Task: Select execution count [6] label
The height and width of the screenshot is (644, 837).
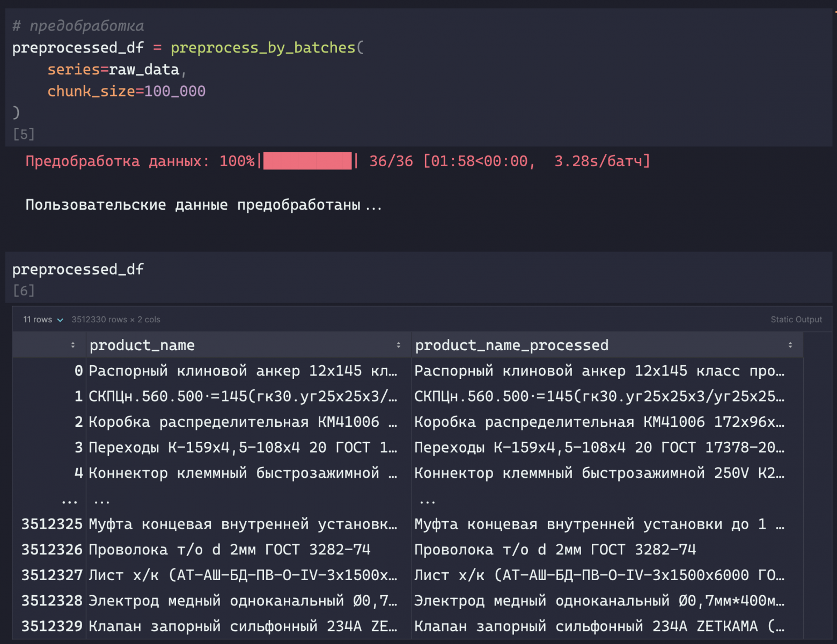Action: tap(24, 291)
